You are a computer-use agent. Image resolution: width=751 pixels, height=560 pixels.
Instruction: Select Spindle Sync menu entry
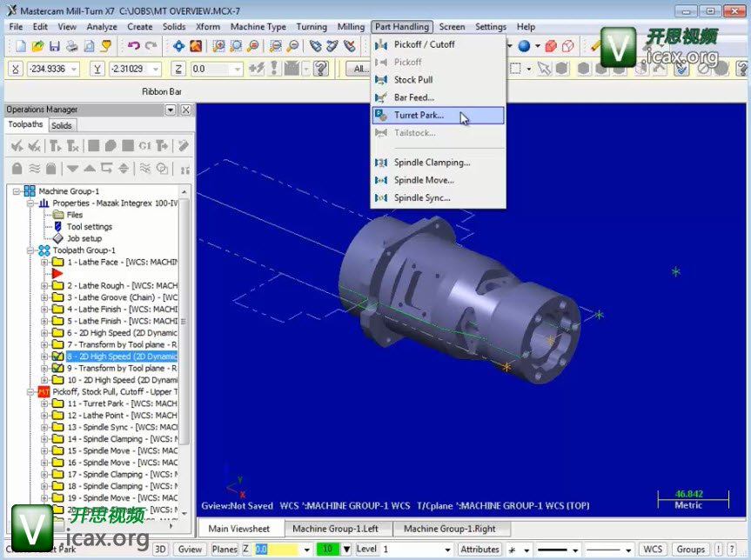point(421,197)
